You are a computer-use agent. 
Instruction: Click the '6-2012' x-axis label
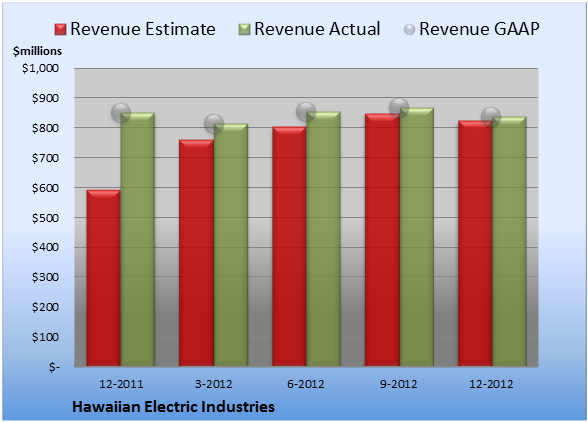coord(306,384)
